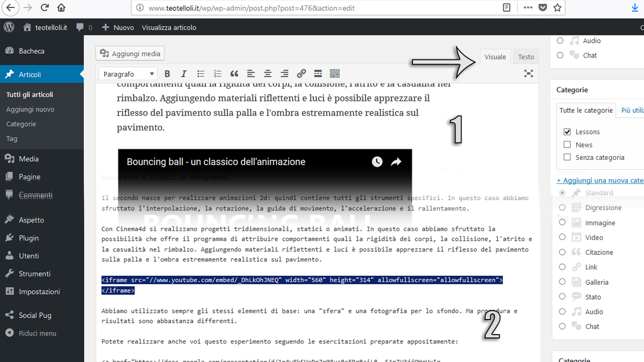Check the News category checkbox
Screen dimensions: 644x362
[567, 145]
